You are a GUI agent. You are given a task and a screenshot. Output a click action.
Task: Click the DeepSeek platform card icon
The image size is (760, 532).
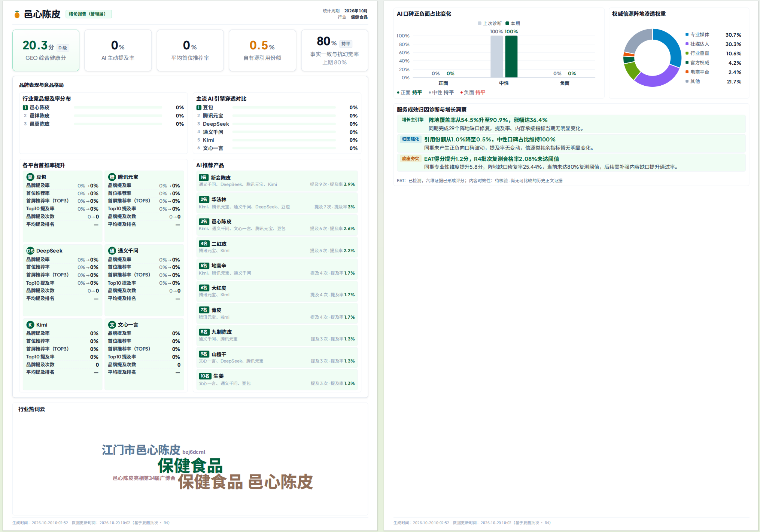point(30,251)
